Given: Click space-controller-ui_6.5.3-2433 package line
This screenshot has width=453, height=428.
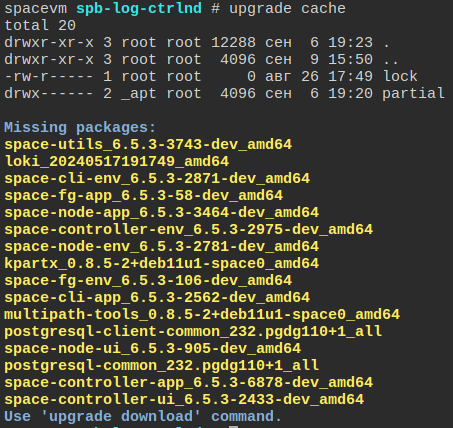Looking at the screenshot, I should 184,400.
